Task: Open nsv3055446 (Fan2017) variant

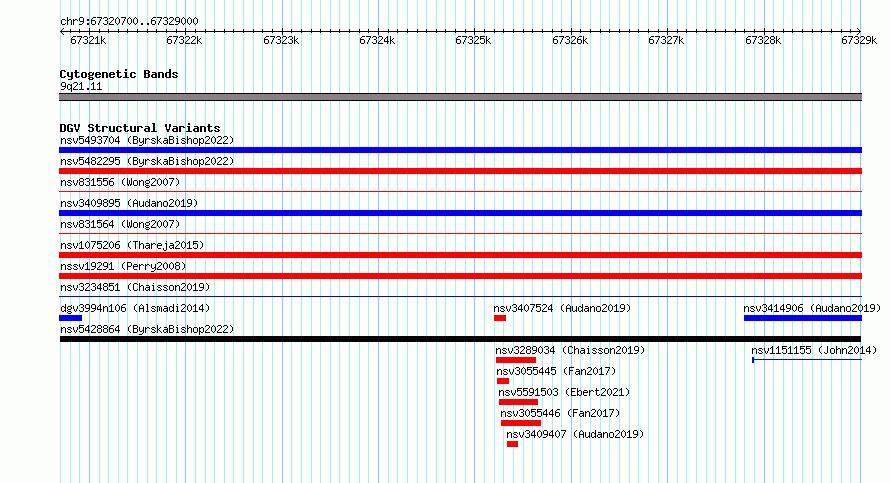Action: coord(560,413)
